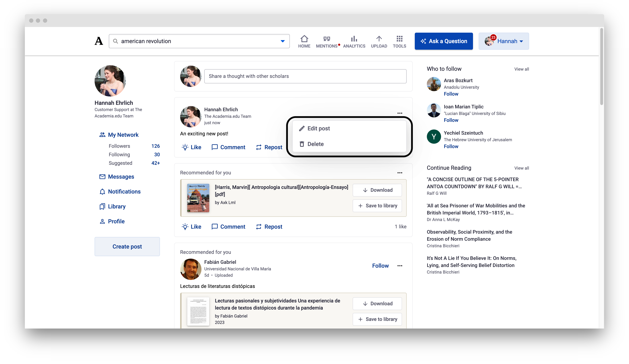Click the 'Ask a Question' button
This screenshot has width=629, height=364.
(x=444, y=41)
